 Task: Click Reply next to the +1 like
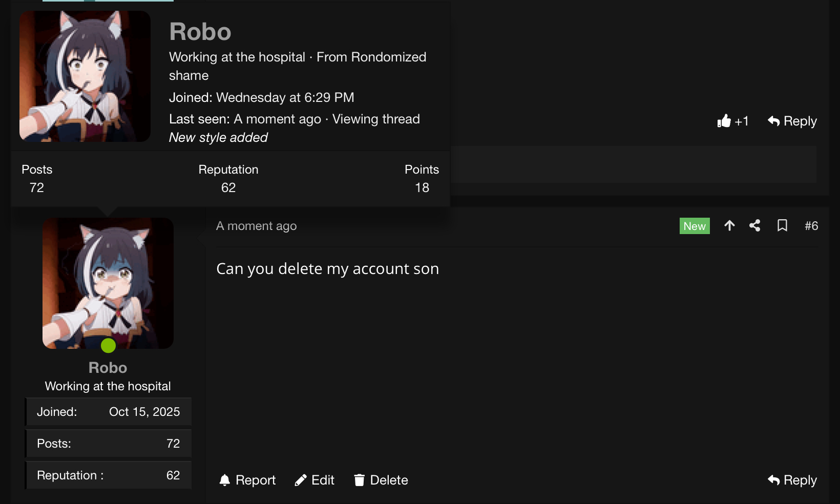point(792,121)
